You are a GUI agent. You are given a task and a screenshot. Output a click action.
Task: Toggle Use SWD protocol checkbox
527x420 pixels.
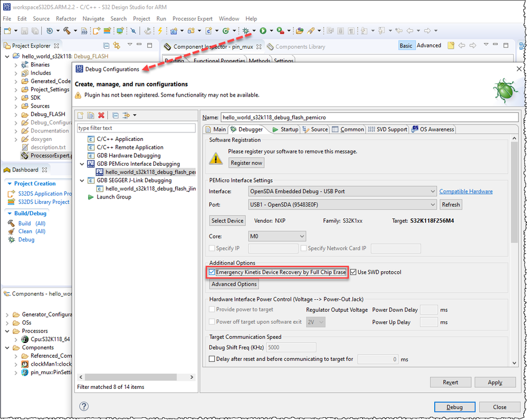coord(353,272)
